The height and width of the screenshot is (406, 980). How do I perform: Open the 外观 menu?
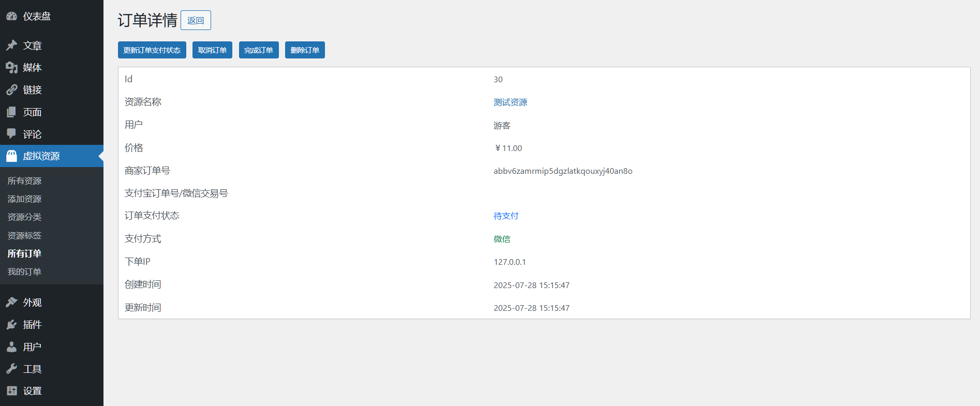pos(32,303)
